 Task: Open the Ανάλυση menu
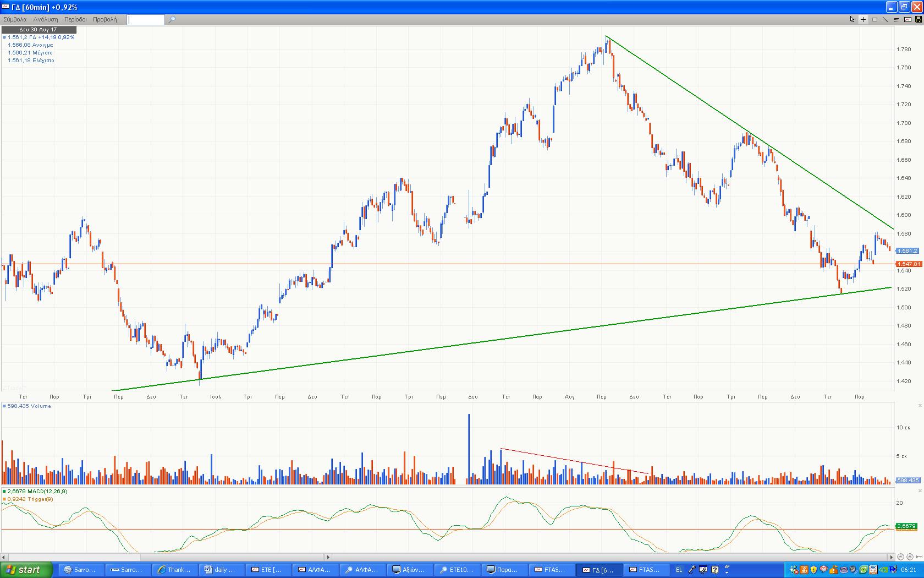46,19
